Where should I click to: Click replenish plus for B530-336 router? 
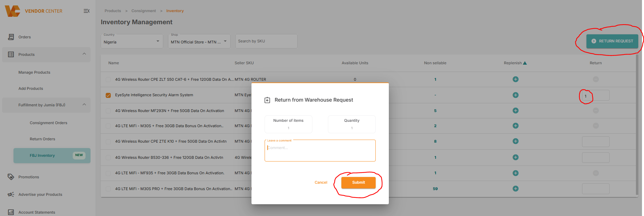(x=515, y=157)
